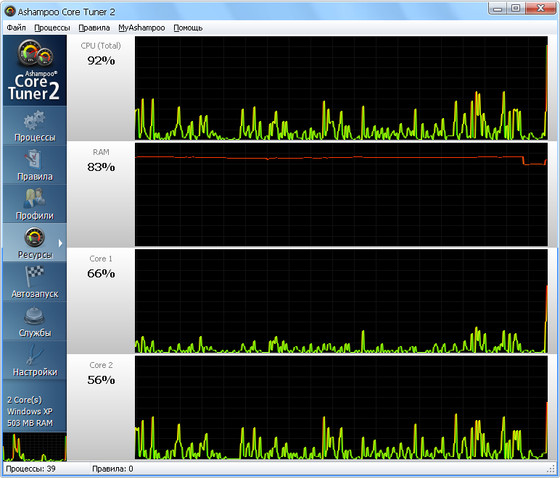The height and width of the screenshot is (478, 560).
Task: Select the Правила checklist icon
Action: [x=34, y=159]
